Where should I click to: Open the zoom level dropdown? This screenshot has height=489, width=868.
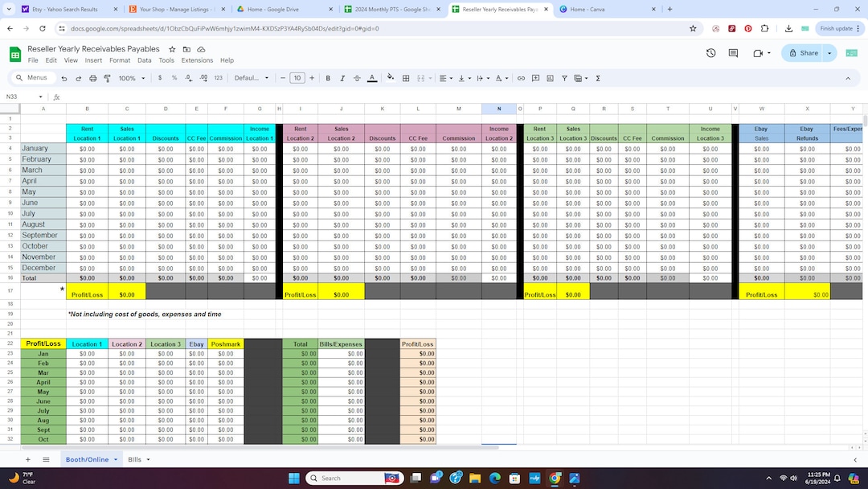click(x=131, y=78)
